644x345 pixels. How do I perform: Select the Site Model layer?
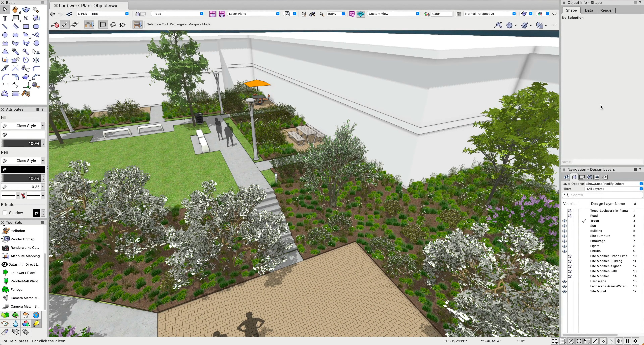click(598, 291)
